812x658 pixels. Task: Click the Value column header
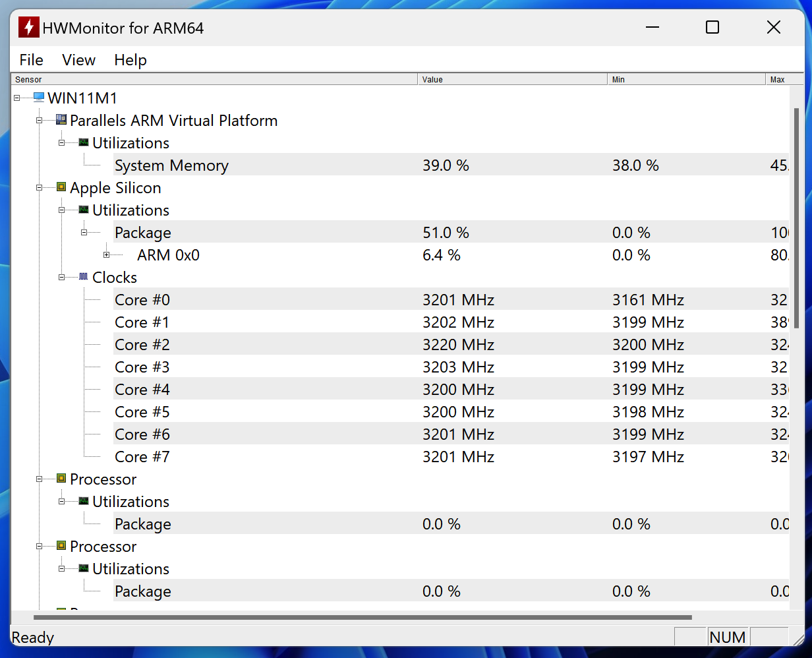[x=513, y=80]
